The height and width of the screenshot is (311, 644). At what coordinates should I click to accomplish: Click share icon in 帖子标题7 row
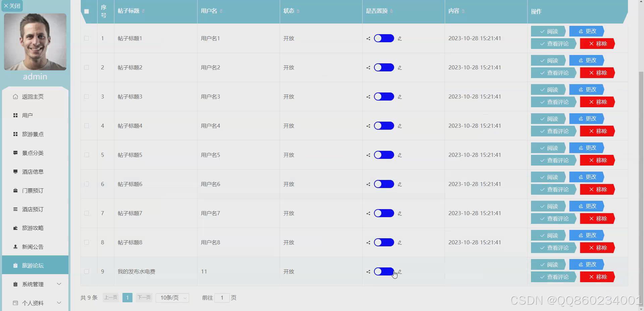pyautogui.click(x=368, y=213)
